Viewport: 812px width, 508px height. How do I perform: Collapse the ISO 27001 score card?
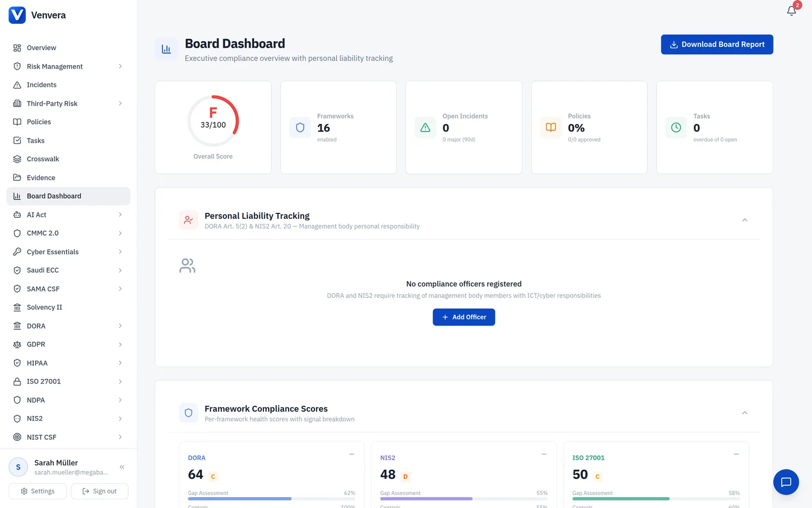pos(736,454)
